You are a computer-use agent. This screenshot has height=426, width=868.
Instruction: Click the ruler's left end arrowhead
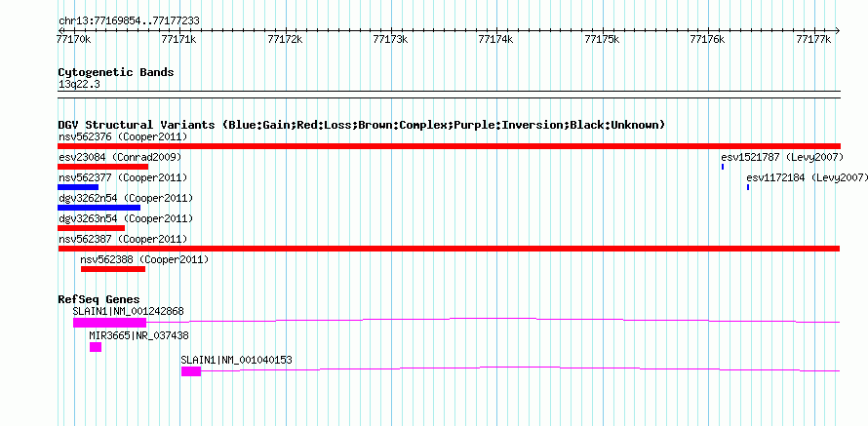(x=60, y=30)
